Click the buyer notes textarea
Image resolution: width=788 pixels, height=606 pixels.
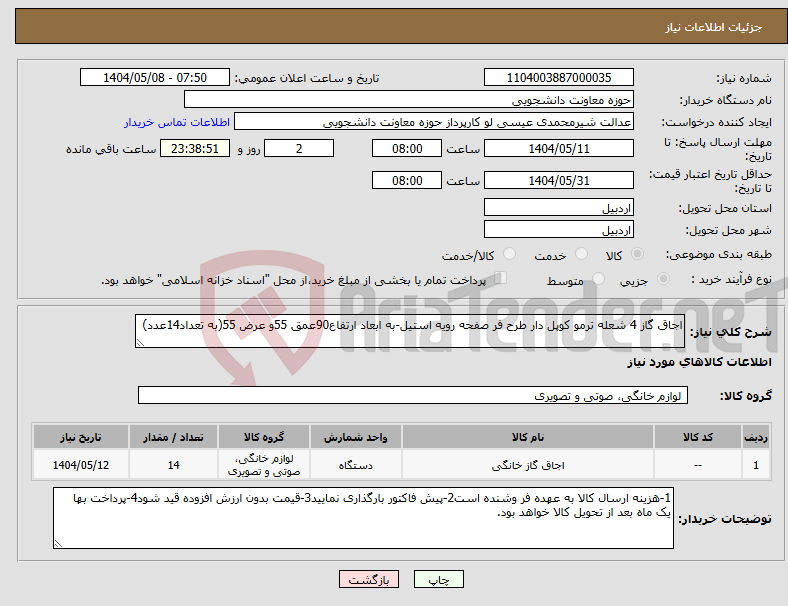[x=363, y=518]
